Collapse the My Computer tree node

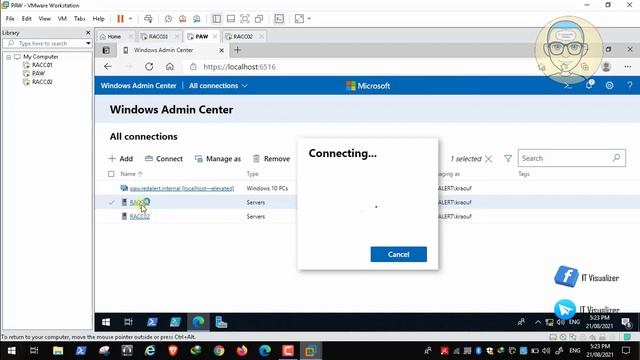point(8,57)
